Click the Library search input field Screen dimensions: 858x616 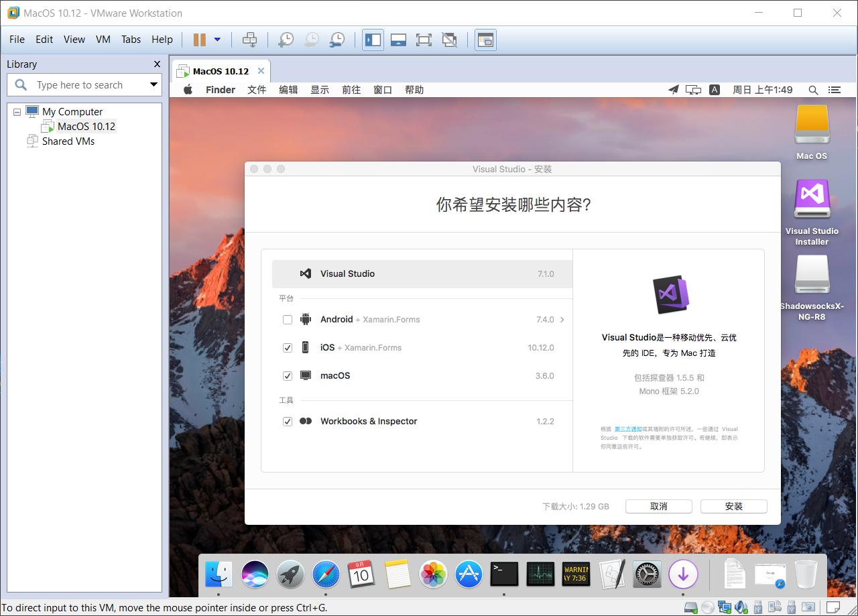coord(84,85)
